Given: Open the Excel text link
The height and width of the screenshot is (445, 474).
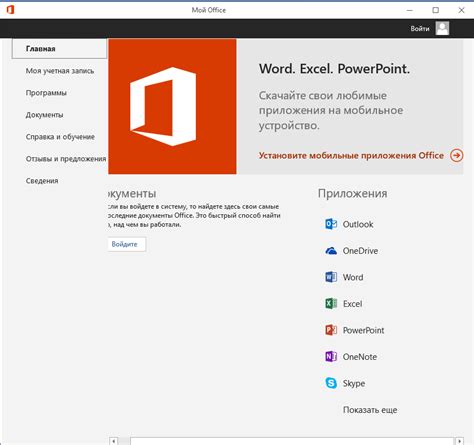Looking at the screenshot, I should click(x=352, y=304).
